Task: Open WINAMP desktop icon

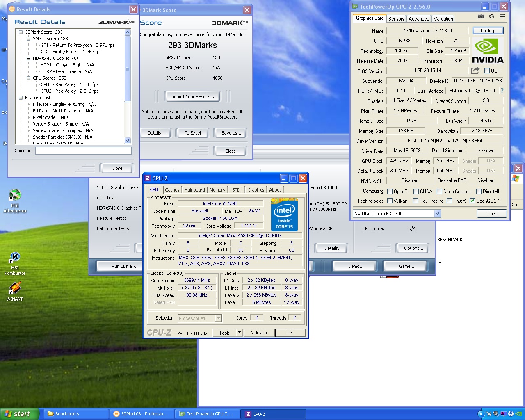Action: point(15,292)
